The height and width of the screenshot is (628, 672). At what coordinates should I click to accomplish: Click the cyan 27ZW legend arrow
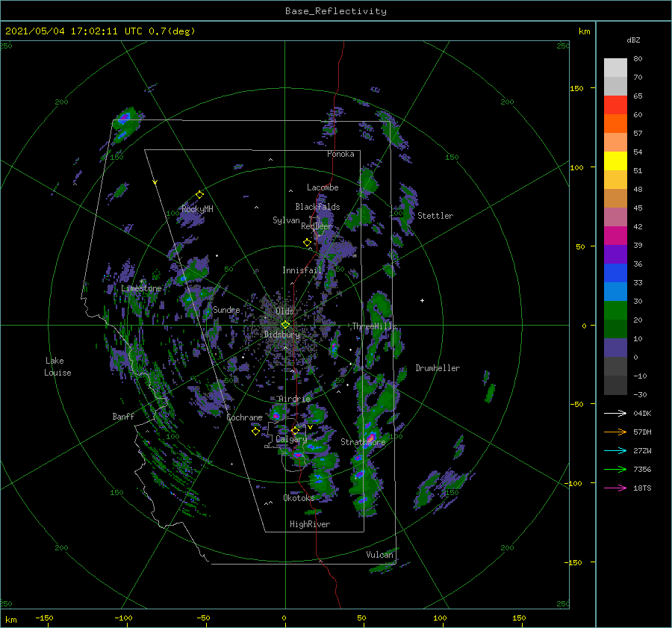pyautogui.click(x=615, y=451)
